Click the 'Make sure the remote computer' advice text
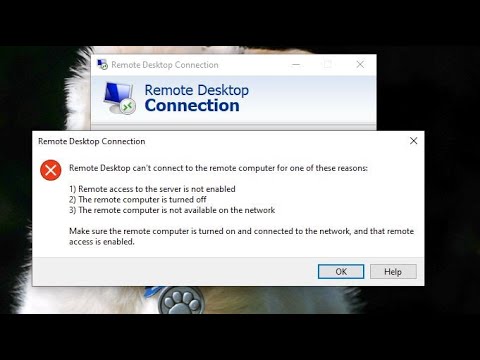480x360 pixels. click(x=241, y=236)
